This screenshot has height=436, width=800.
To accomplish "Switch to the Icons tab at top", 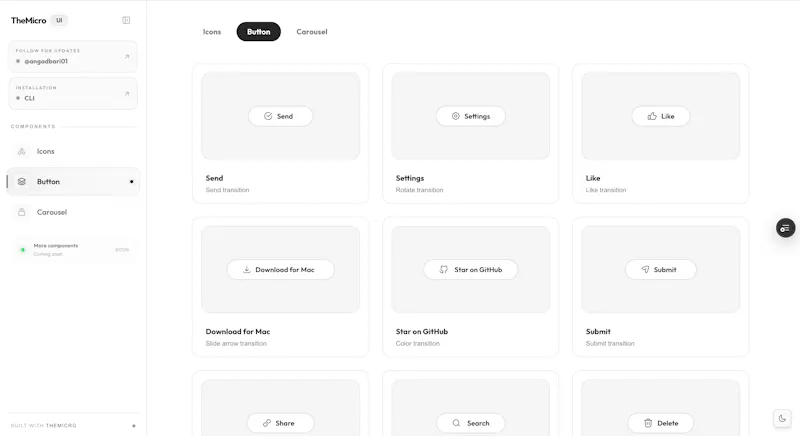I will tap(212, 32).
